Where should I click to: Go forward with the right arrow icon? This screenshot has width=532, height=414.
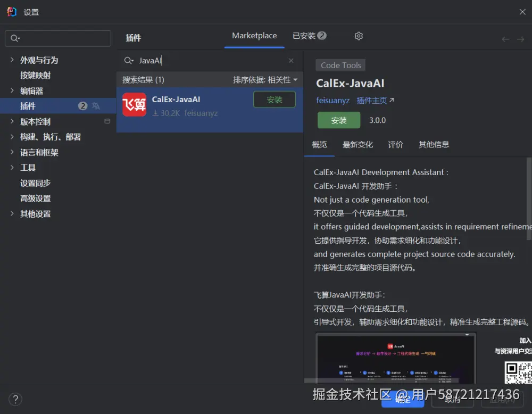click(520, 39)
